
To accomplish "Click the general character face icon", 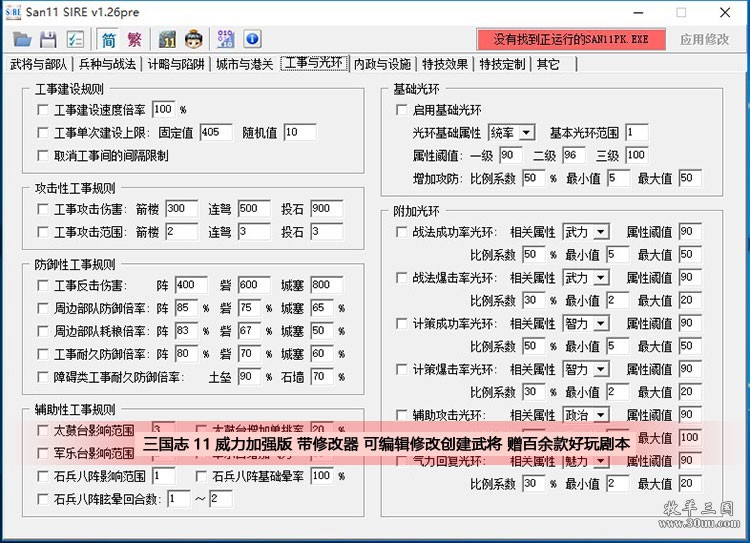I will coord(194,39).
